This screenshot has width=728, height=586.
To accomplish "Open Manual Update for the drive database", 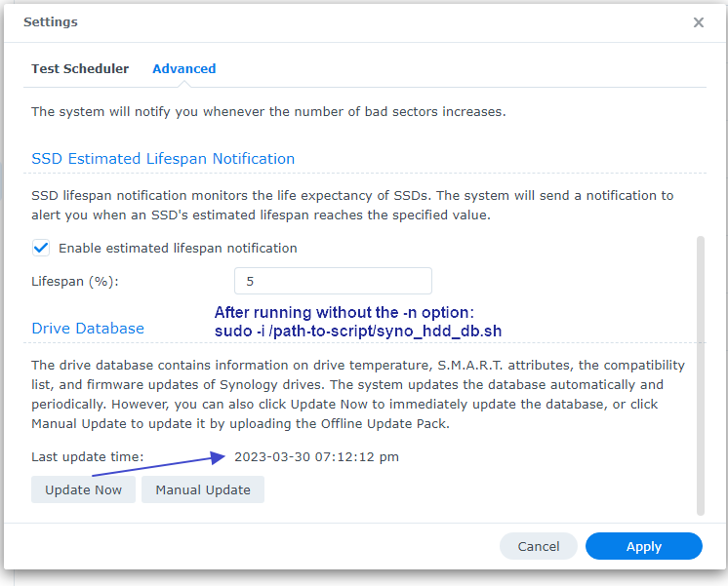I will click(203, 489).
